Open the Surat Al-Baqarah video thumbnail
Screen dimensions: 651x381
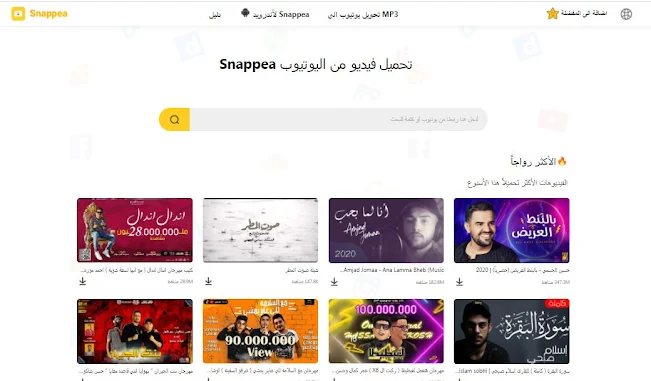[512, 331]
